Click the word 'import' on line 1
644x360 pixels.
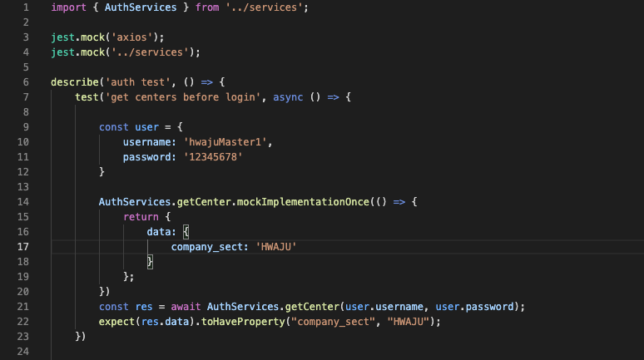click(x=68, y=7)
